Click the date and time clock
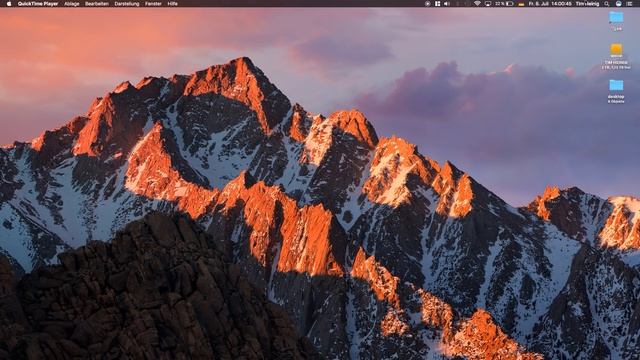This screenshot has height=360, width=640. pos(550,4)
